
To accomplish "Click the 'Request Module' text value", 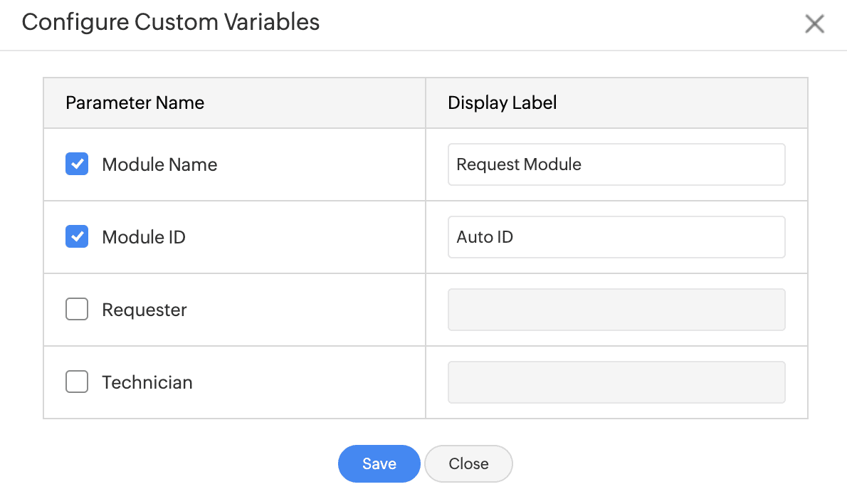I will pyautogui.click(x=519, y=164).
